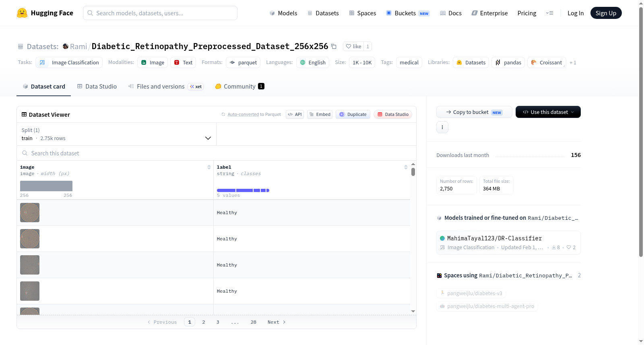Open Data Studio button in viewer header
The width and height of the screenshot is (644, 345).
(393, 114)
